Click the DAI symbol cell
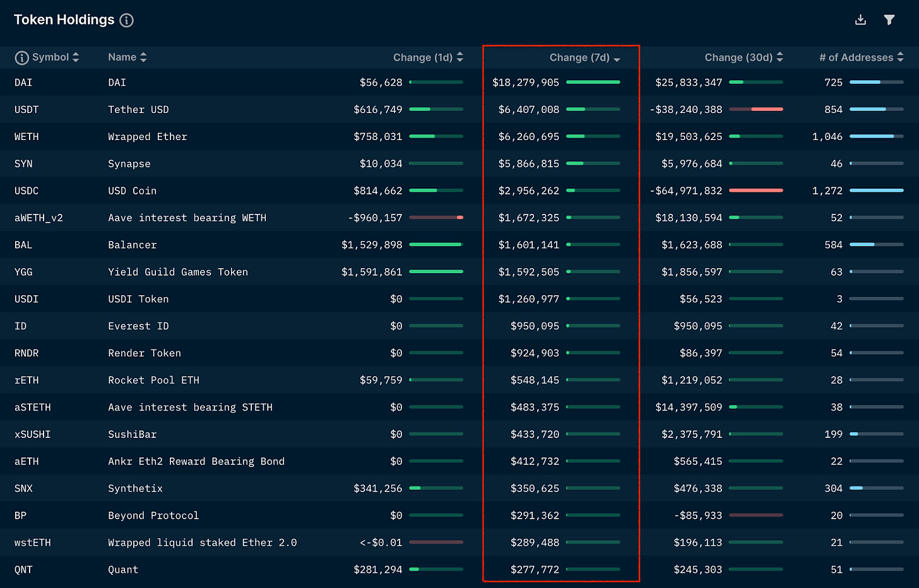This screenshot has width=919, height=588. [x=23, y=83]
